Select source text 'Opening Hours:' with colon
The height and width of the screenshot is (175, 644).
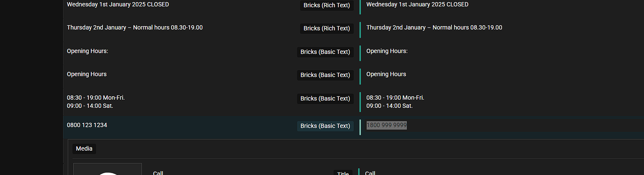(x=87, y=51)
